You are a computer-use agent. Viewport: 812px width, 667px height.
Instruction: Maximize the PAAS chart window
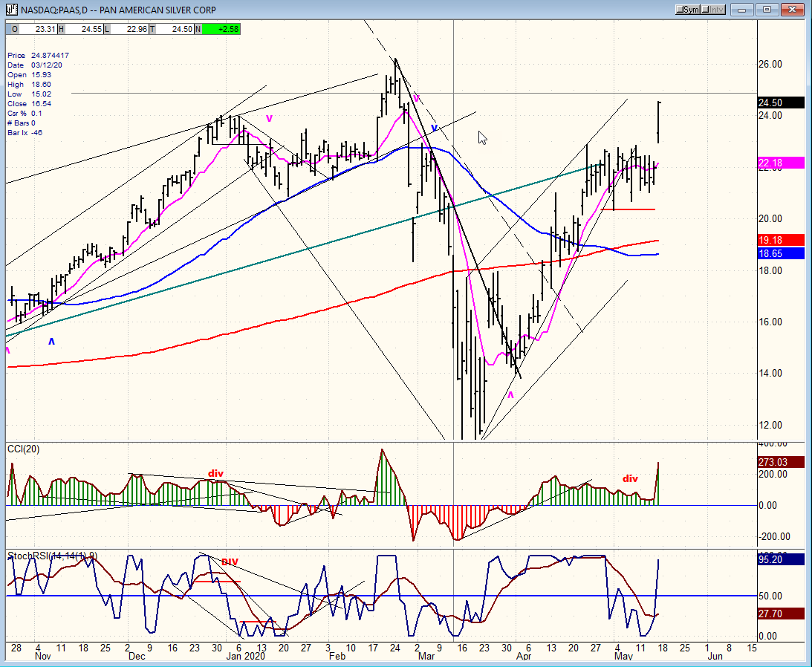tap(767, 10)
